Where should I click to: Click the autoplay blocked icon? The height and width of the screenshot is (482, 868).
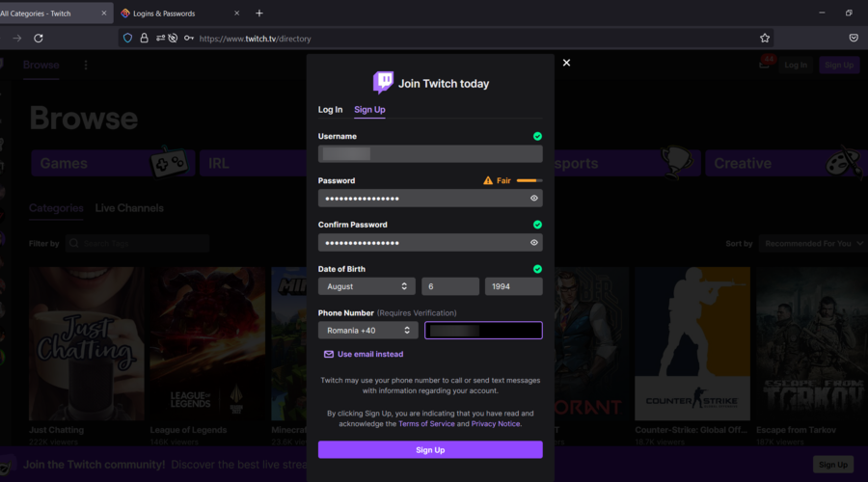click(x=174, y=39)
